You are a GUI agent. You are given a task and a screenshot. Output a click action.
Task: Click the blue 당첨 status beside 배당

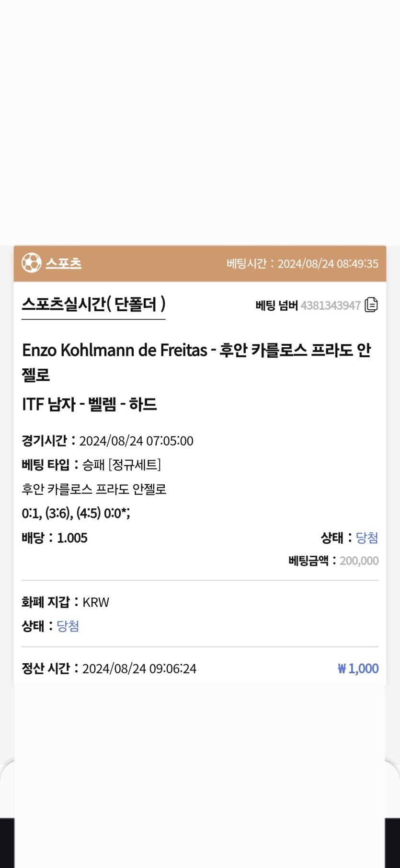[x=366, y=538]
